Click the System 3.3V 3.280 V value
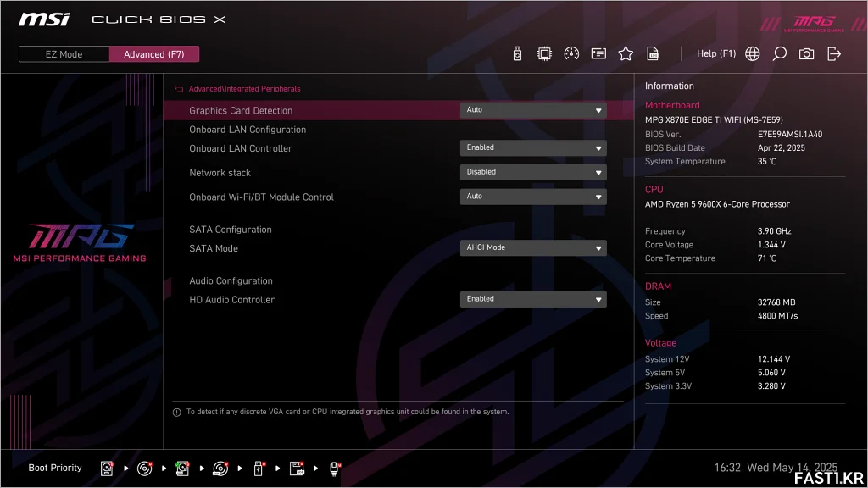The width and height of the screenshot is (868, 488). (x=771, y=386)
